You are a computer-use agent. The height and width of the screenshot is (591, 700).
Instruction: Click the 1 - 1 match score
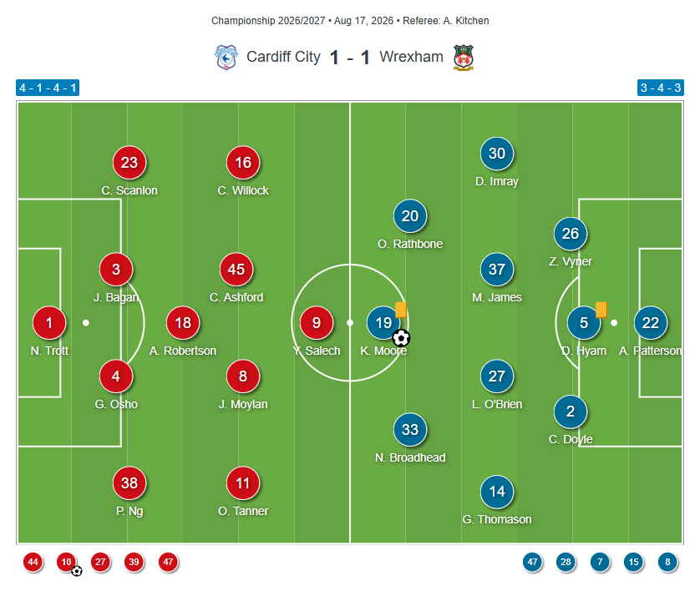click(x=350, y=58)
